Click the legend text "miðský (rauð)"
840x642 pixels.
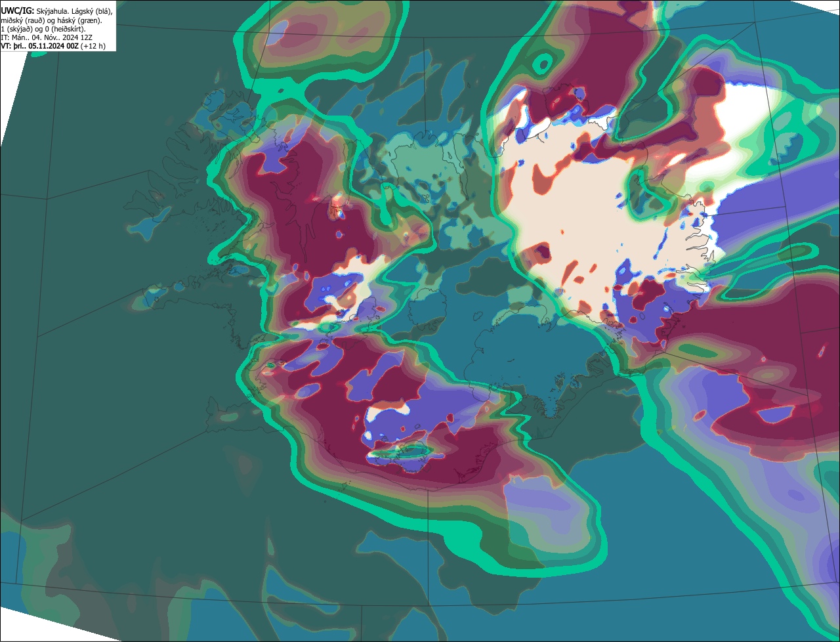pos(23,20)
